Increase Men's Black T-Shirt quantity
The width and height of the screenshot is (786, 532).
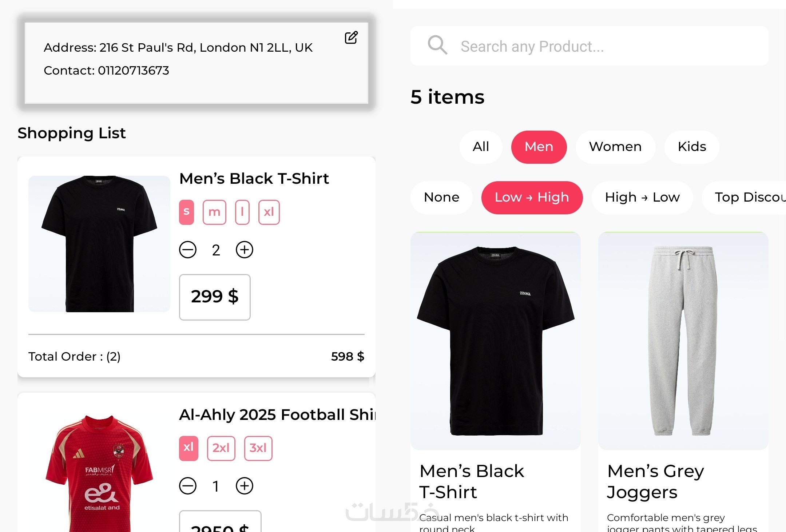pos(245,250)
